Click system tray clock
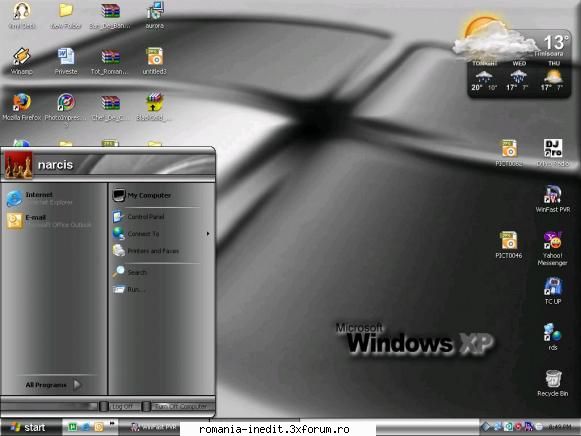This screenshot has width=581, height=436. [560, 427]
